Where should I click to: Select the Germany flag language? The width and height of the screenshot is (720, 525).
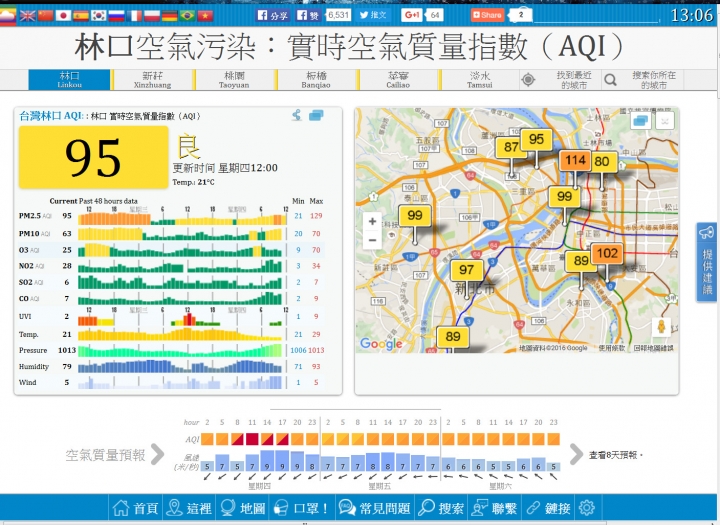pos(169,16)
